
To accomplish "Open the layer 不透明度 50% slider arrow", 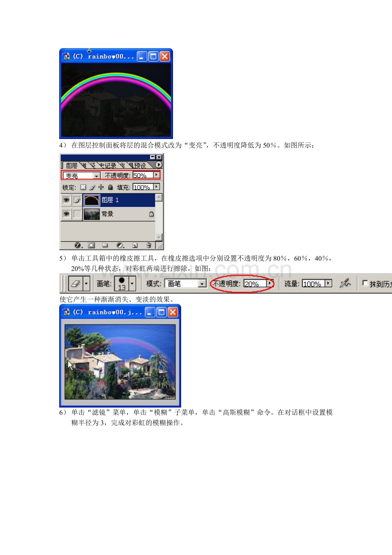I will pos(156,175).
